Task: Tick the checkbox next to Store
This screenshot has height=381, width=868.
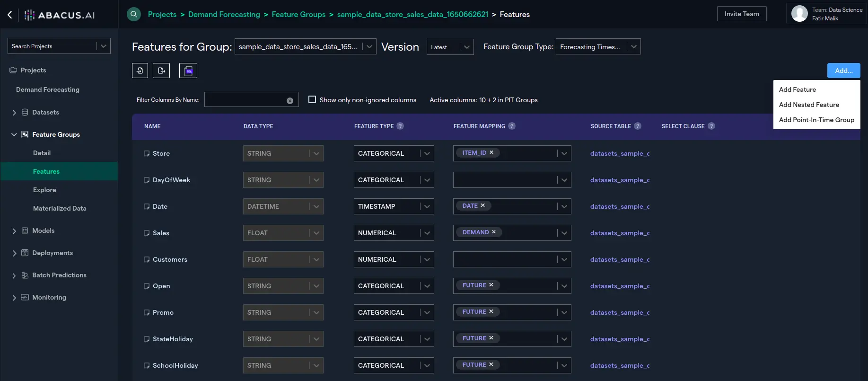Action: point(147,153)
